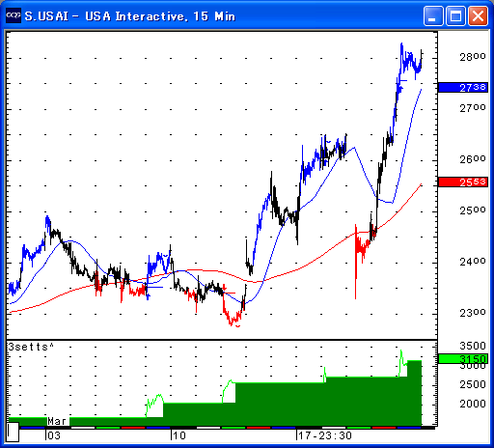Select the green 3150 study value marker

463,358
